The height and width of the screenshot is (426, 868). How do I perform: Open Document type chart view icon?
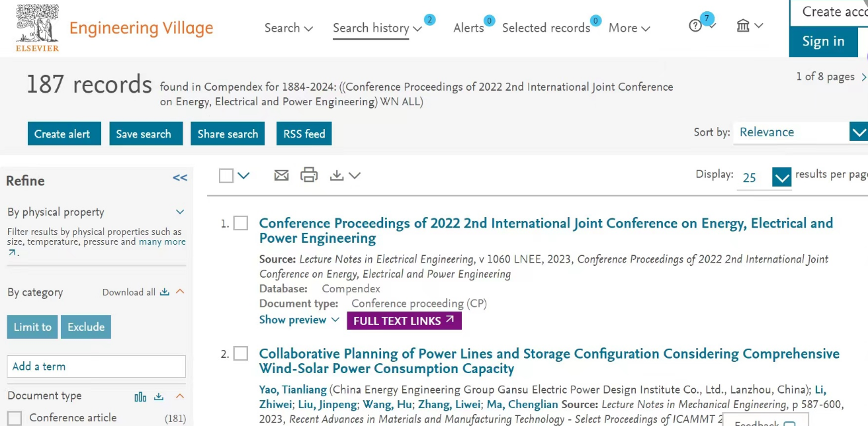click(140, 396)
